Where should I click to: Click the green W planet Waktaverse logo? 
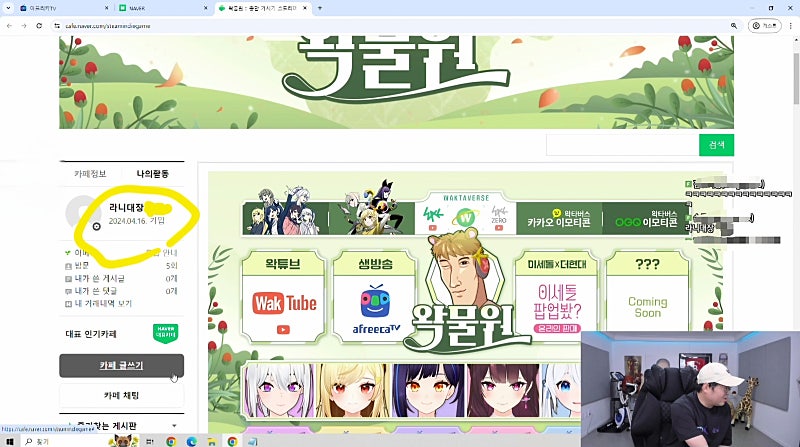[x=465, y=218]
